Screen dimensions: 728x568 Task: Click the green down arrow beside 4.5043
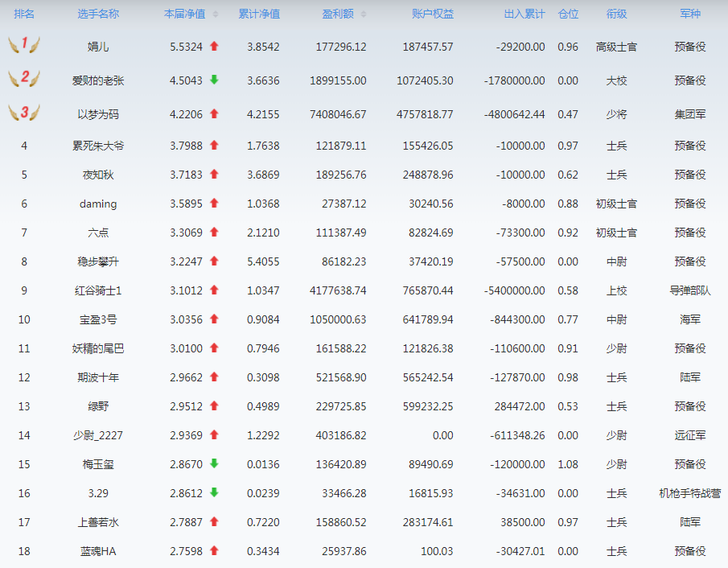[214, 80]
